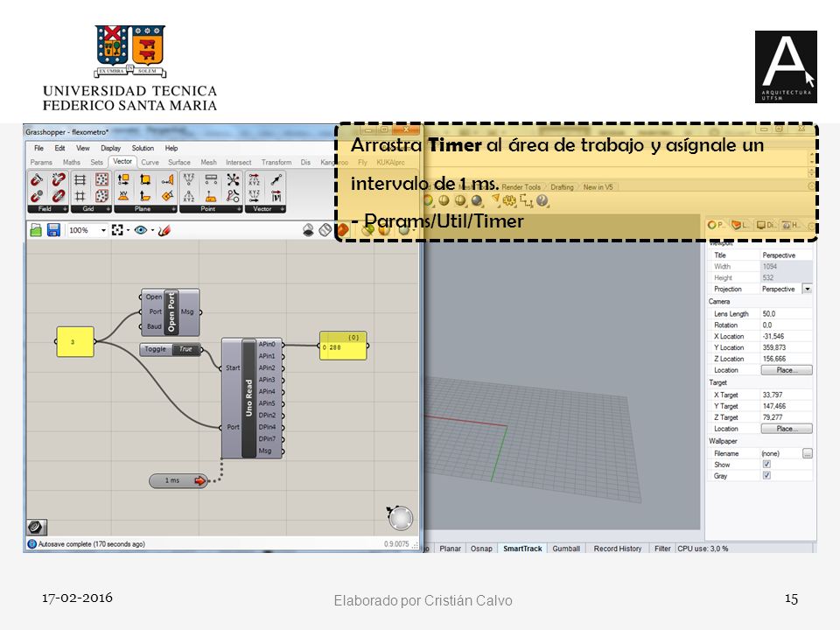
Task: Open the Display menu
Action: 110,149
